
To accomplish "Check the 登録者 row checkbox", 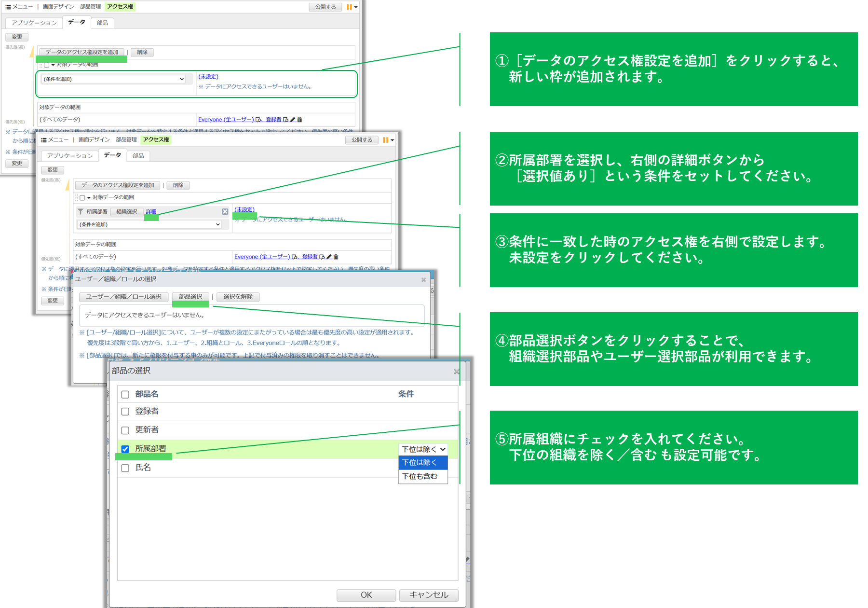I will [x=125, y=412].
